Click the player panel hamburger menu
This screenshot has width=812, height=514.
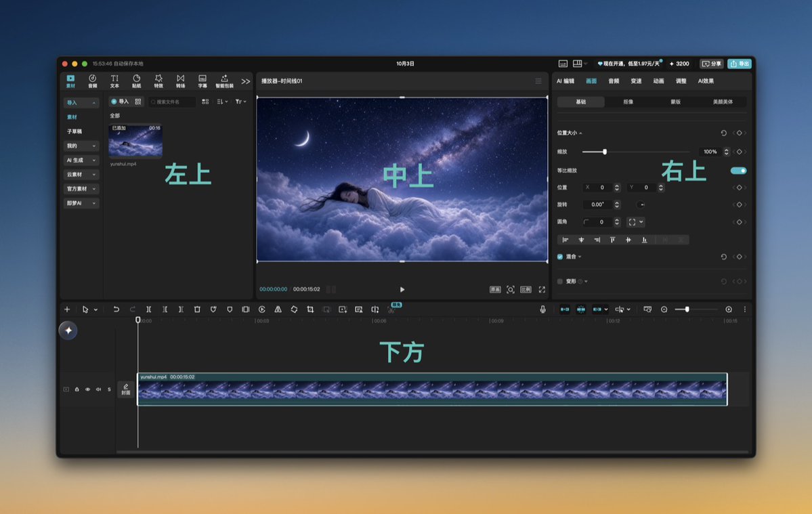pos(538,81)
